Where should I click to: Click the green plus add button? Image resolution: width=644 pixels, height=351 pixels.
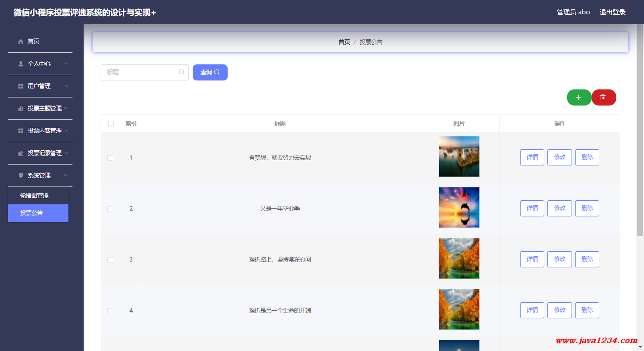coord(579,97)
